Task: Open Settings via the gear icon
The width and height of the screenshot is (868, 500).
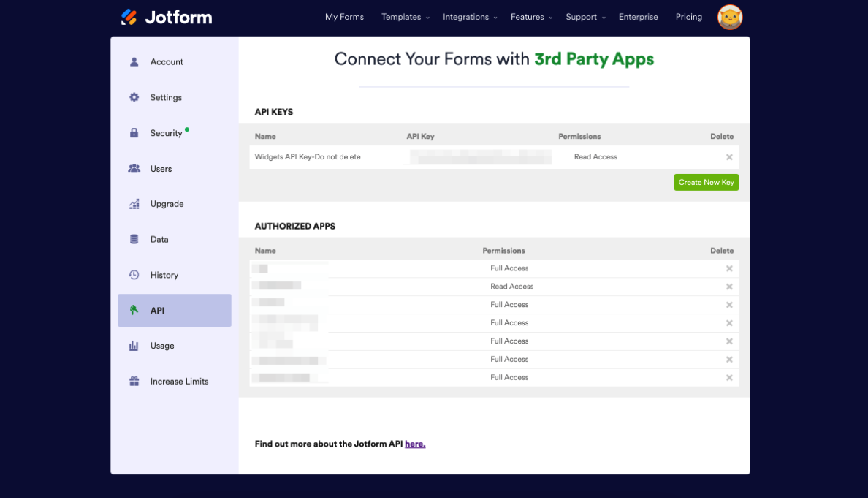Action: (x=134, y=97)
